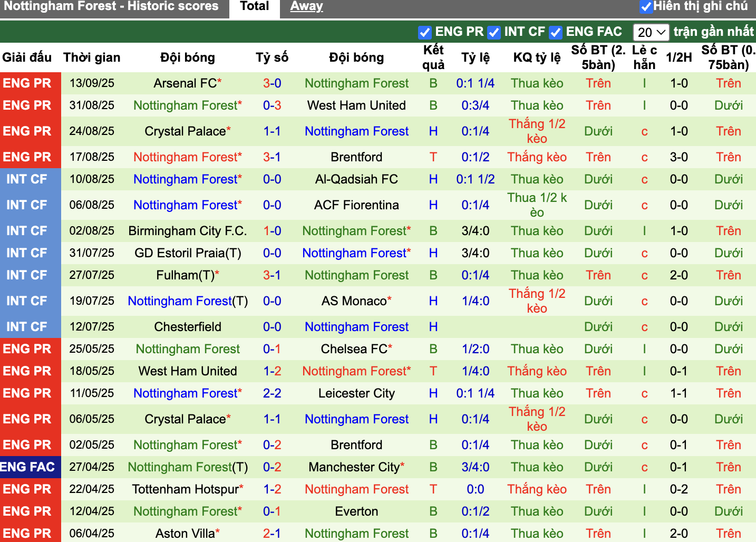Switch to the Total tab

(255, 7)
